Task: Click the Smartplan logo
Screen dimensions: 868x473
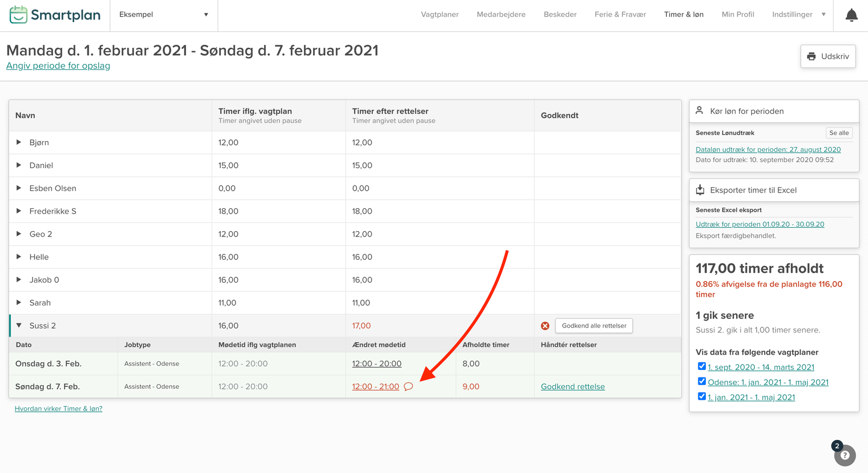Action: (x=55, y=15)
